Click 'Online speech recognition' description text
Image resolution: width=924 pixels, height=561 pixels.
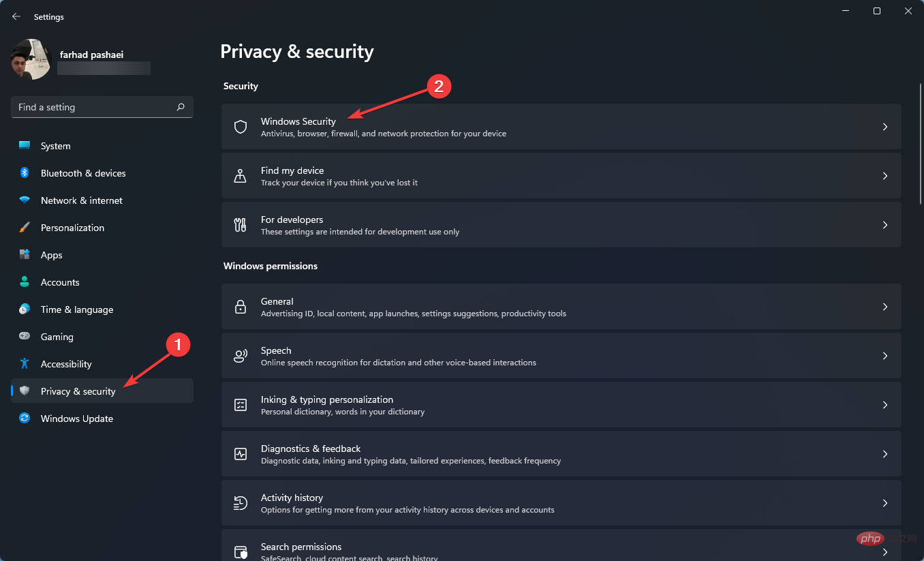coord(399,363)
